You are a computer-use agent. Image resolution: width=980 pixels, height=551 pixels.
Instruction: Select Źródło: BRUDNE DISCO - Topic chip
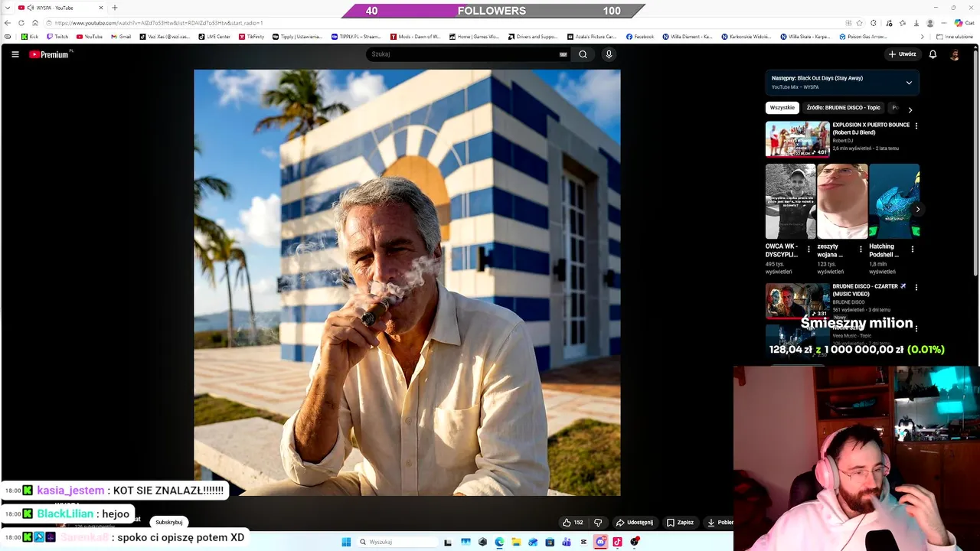tap(843, 108)
